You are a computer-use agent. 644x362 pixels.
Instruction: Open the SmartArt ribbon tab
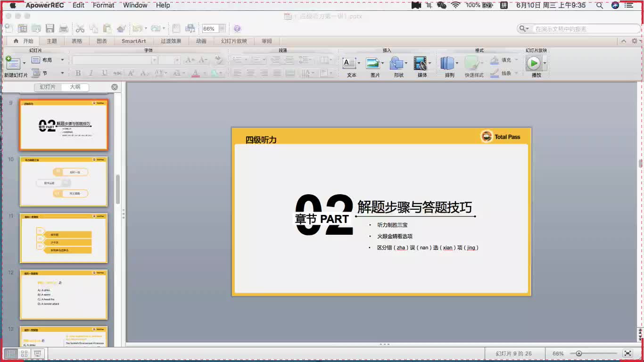(x=134, y=41)
